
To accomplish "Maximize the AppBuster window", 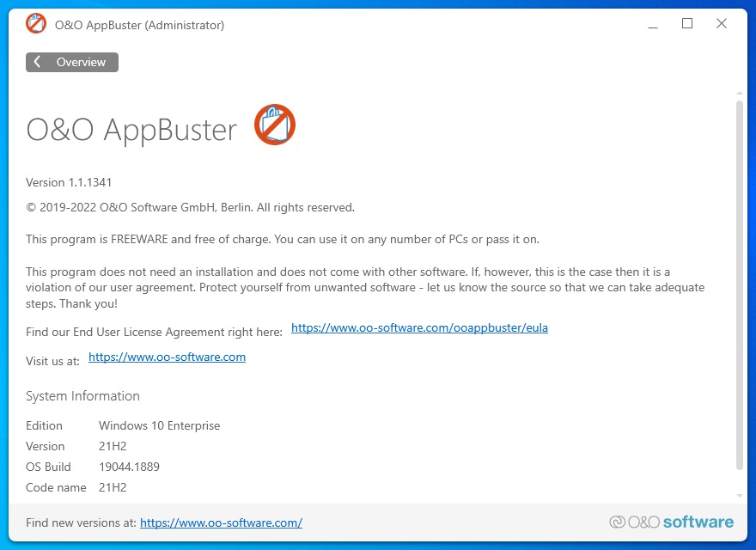I will tap(687, 24).
